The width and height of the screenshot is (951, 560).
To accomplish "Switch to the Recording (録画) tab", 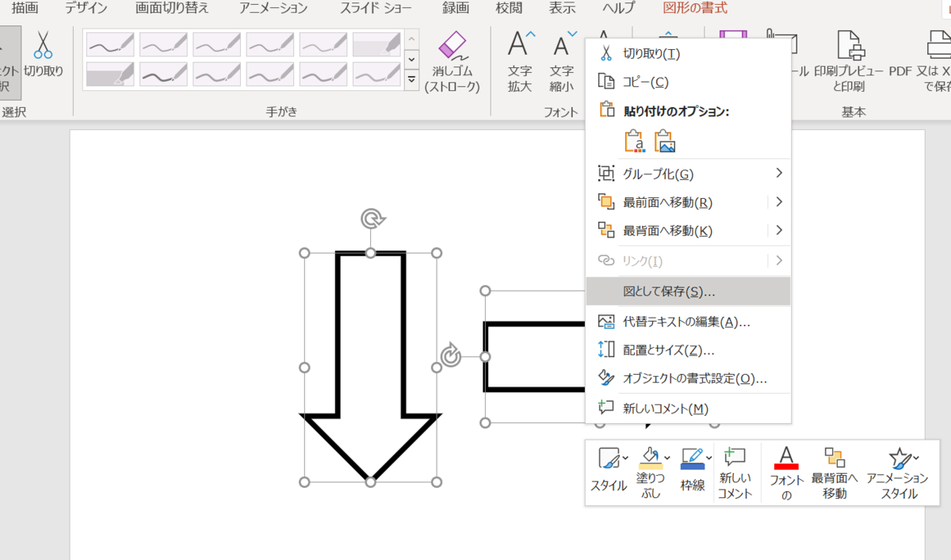I will pos(456,9).
